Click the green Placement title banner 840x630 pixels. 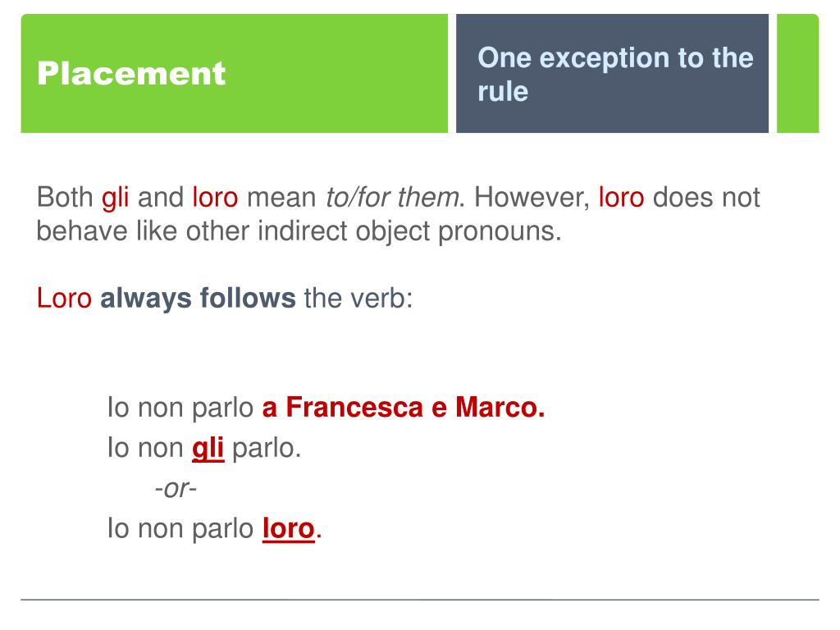[234, 73]
